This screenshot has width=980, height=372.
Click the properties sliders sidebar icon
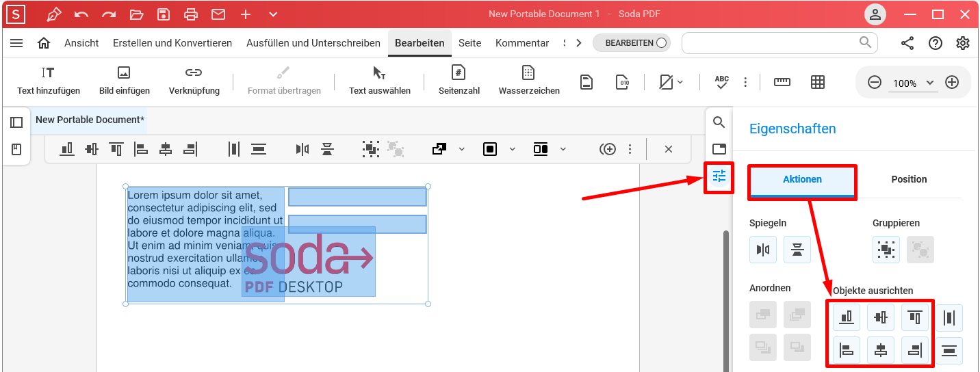tap(719, 176)
